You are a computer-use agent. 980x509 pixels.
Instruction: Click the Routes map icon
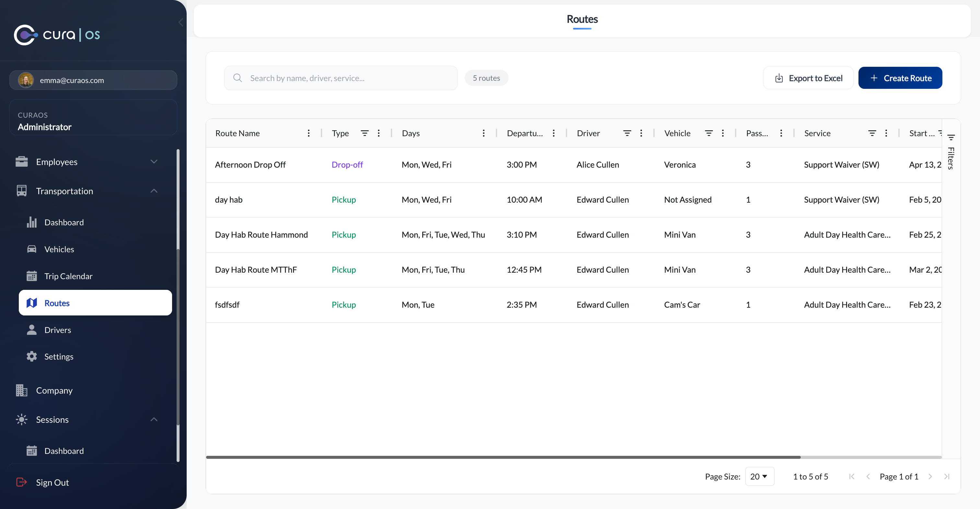[31, 303]
